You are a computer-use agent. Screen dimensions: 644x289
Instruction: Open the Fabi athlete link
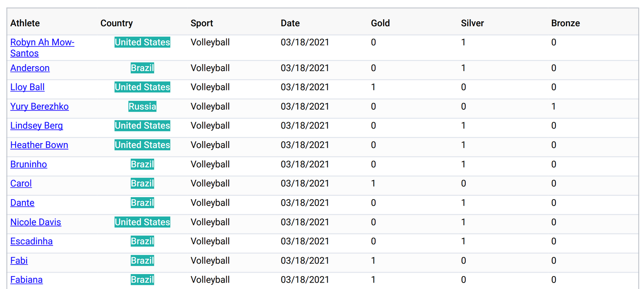[19, 261]
